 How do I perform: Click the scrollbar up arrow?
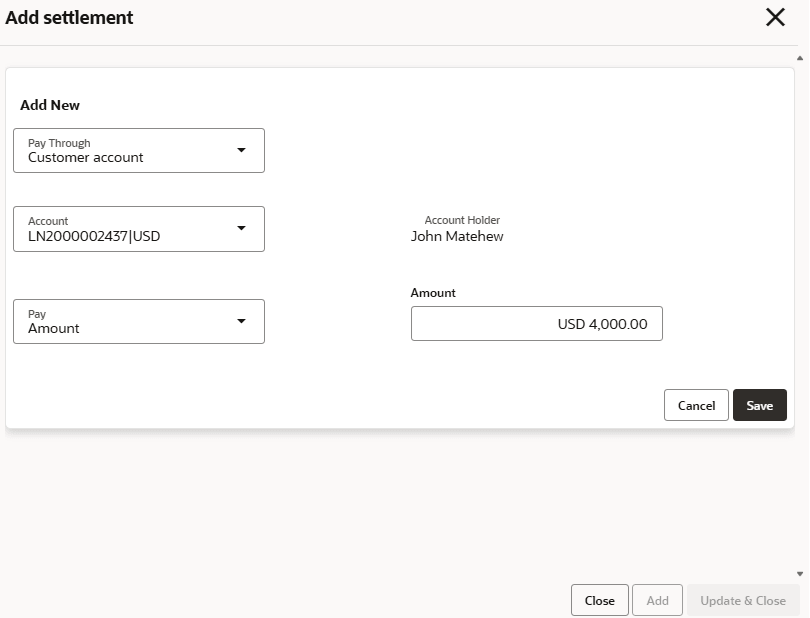pyautogui.click(x=799, y=58)
